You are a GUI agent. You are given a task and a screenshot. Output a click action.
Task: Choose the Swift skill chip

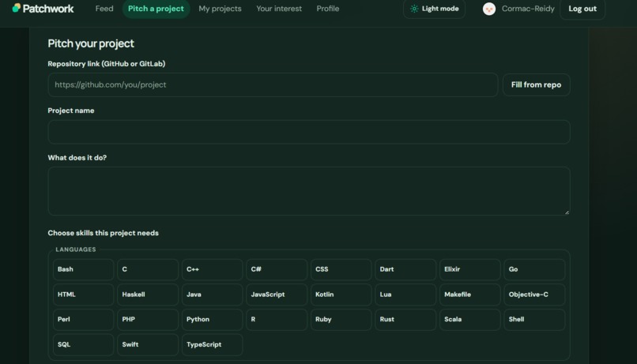pyautogui.click(x=148, y=344)
